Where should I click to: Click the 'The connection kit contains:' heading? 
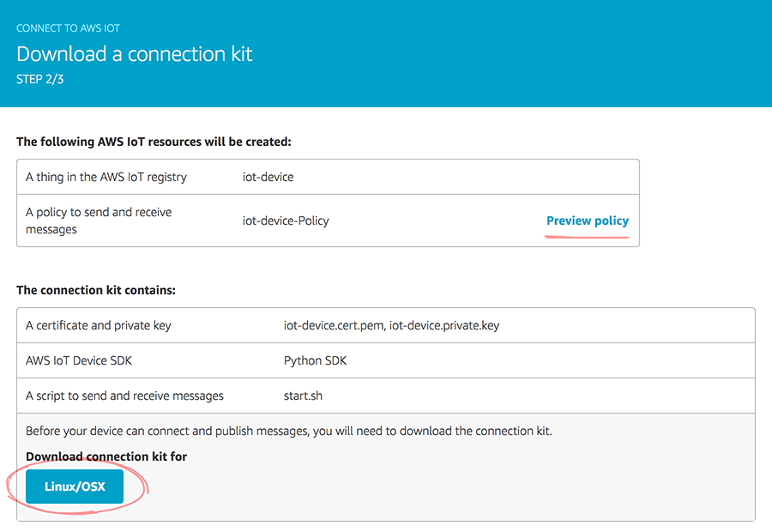[x=96, y=290]
